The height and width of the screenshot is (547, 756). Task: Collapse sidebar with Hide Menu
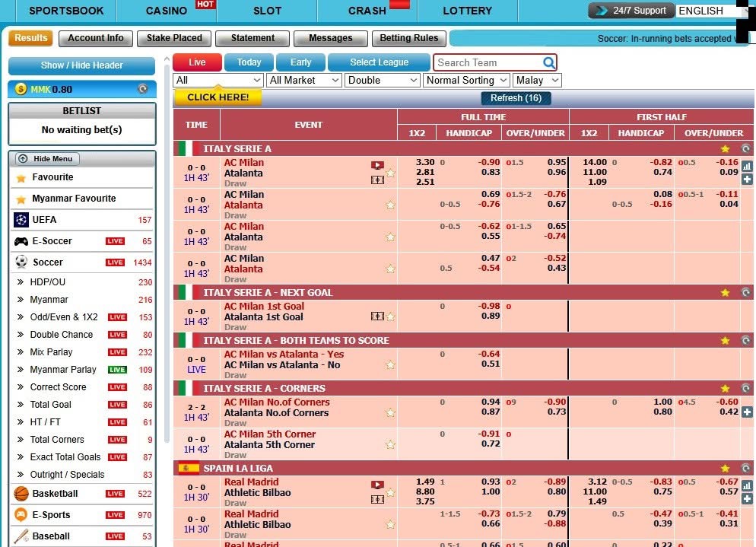(47, 159)
